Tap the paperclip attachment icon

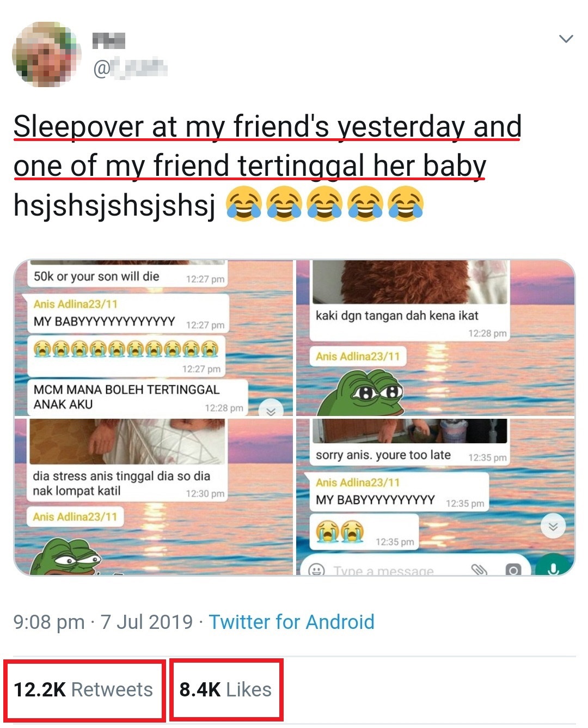coord(479,570)
